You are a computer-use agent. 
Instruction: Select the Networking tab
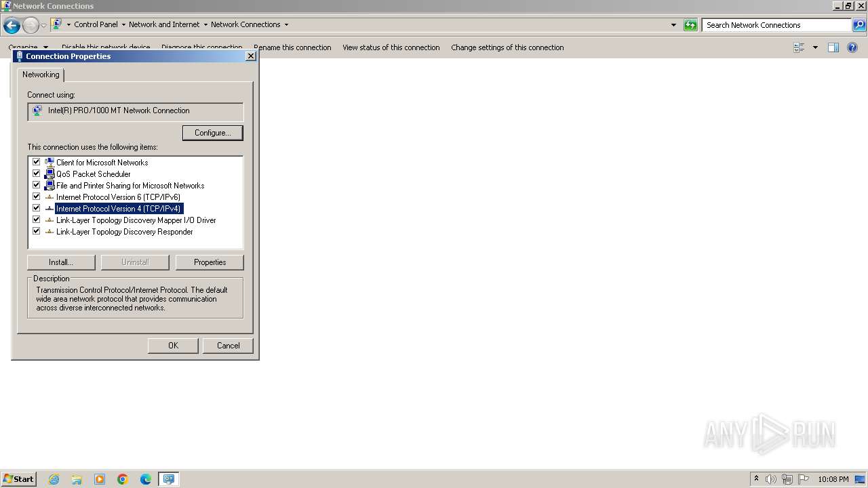tap(41, 75)
